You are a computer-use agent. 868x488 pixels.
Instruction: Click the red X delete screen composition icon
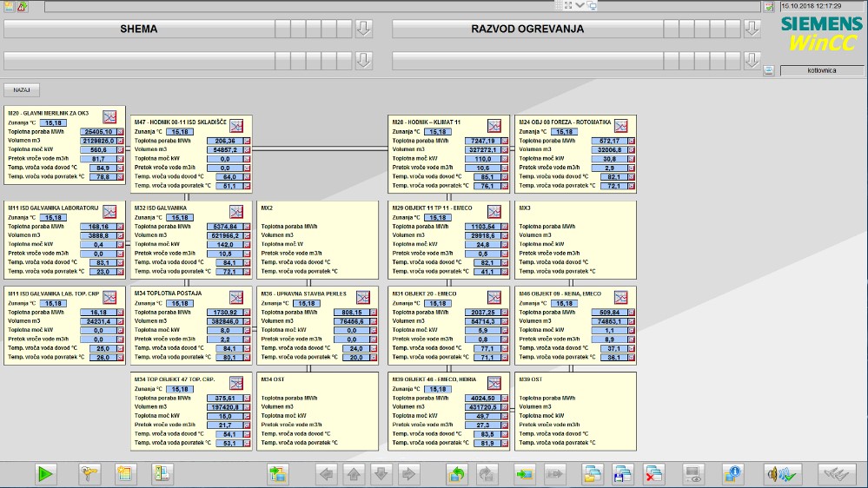tap(653, 474)
